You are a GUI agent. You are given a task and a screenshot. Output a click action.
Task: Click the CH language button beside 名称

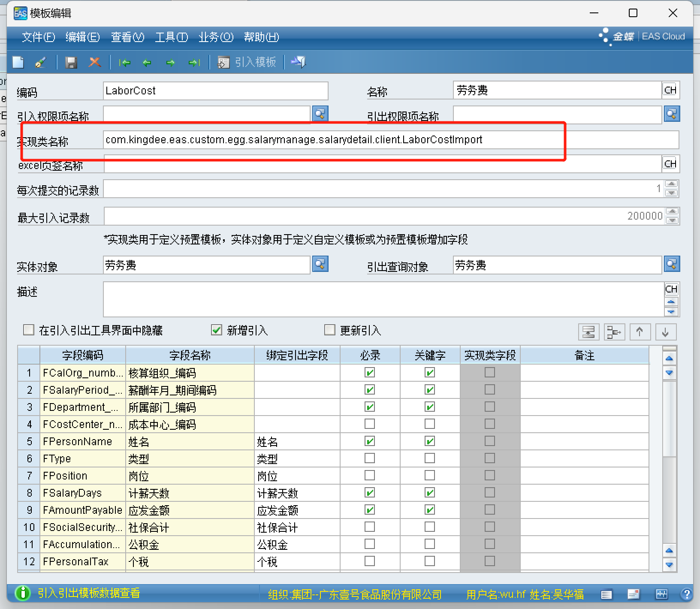670,90
